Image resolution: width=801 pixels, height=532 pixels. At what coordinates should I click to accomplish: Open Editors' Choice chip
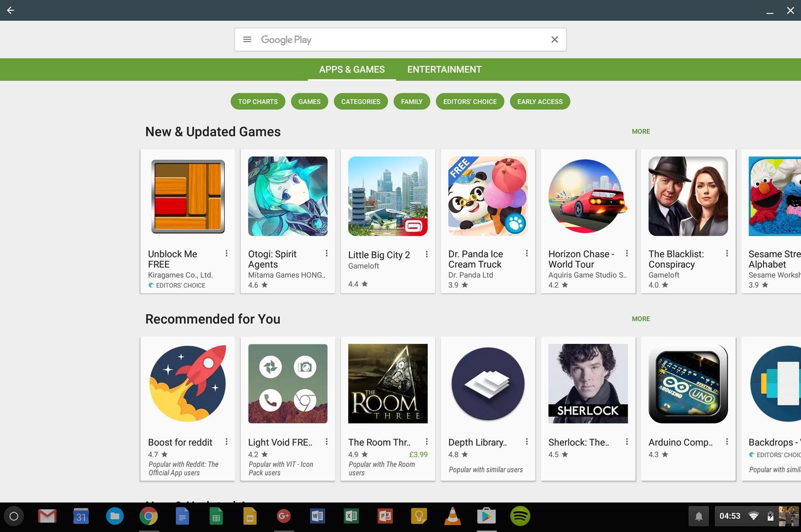point(470,101)
